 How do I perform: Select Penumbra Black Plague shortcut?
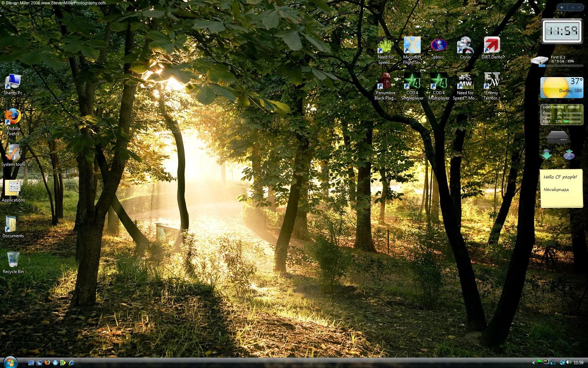pos(385,87)
